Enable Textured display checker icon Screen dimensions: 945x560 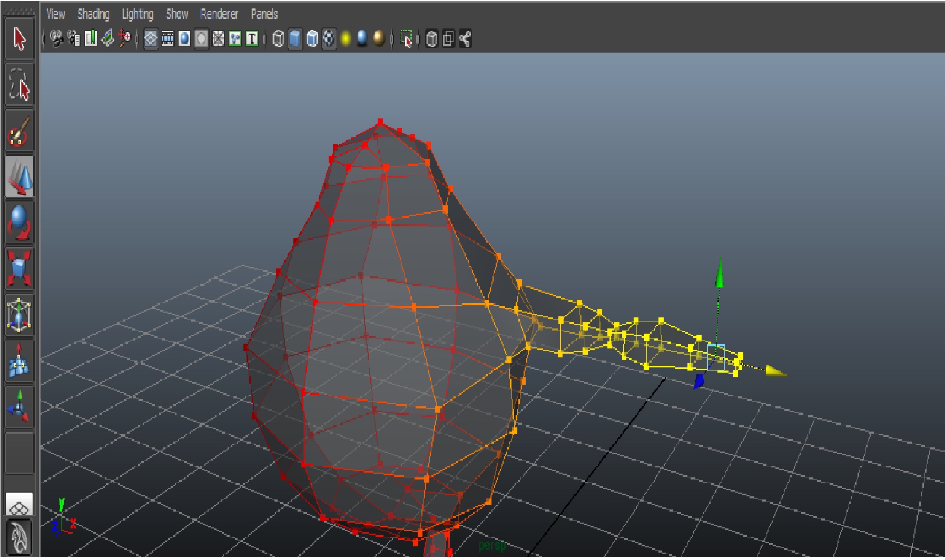(x=329, y=39)
